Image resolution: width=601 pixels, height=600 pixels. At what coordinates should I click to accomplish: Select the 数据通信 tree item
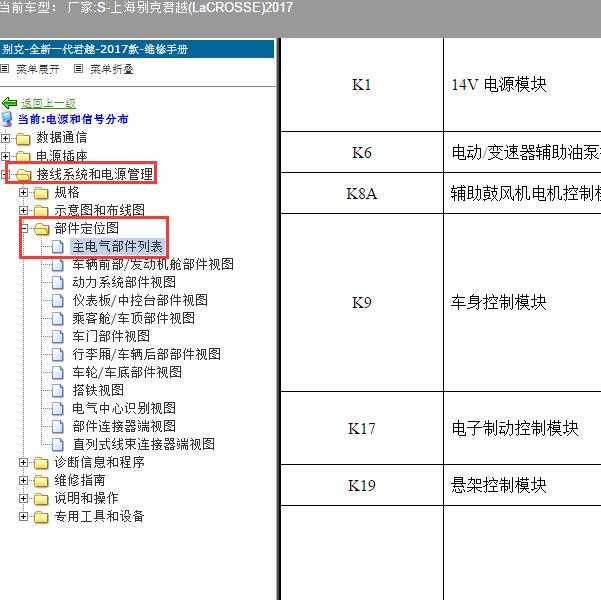[x=62, y=138]
